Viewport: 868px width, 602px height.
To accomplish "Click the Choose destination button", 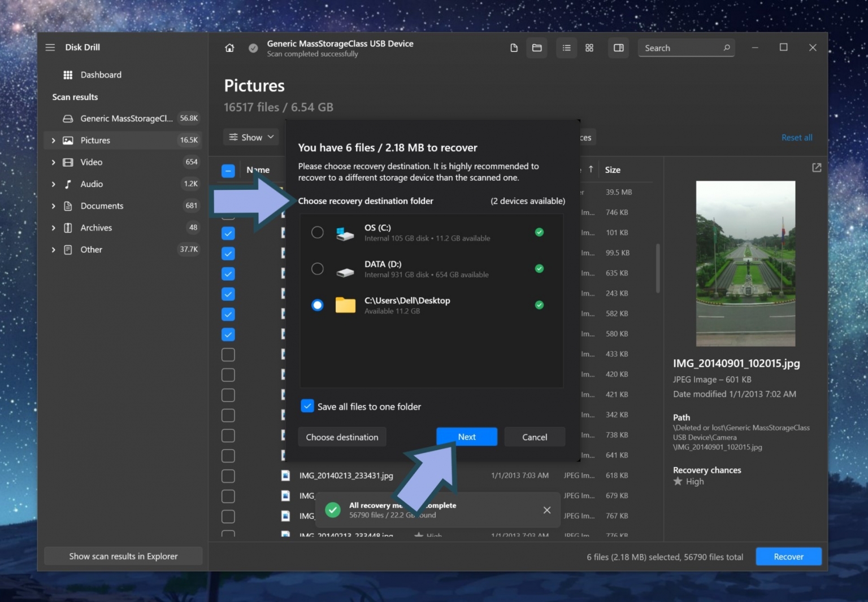I will point(342,437).
